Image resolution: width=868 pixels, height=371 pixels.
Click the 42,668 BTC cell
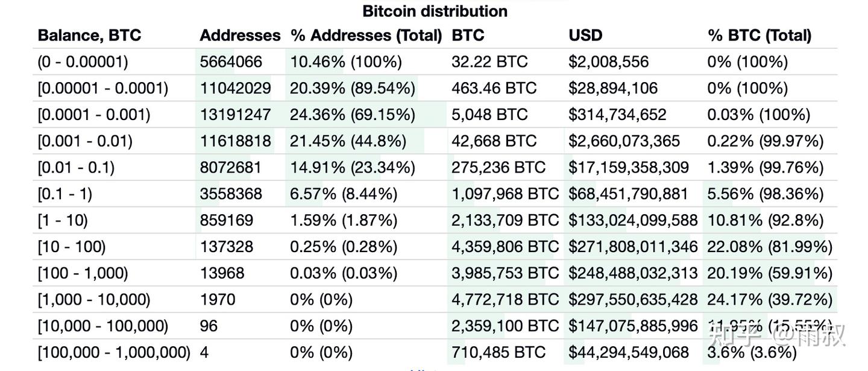494,141
